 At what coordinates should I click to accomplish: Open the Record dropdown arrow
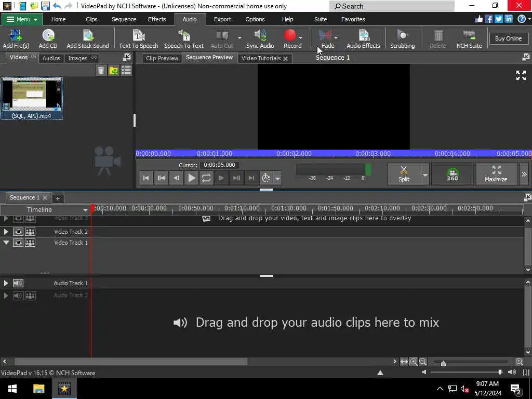(301, 37)
